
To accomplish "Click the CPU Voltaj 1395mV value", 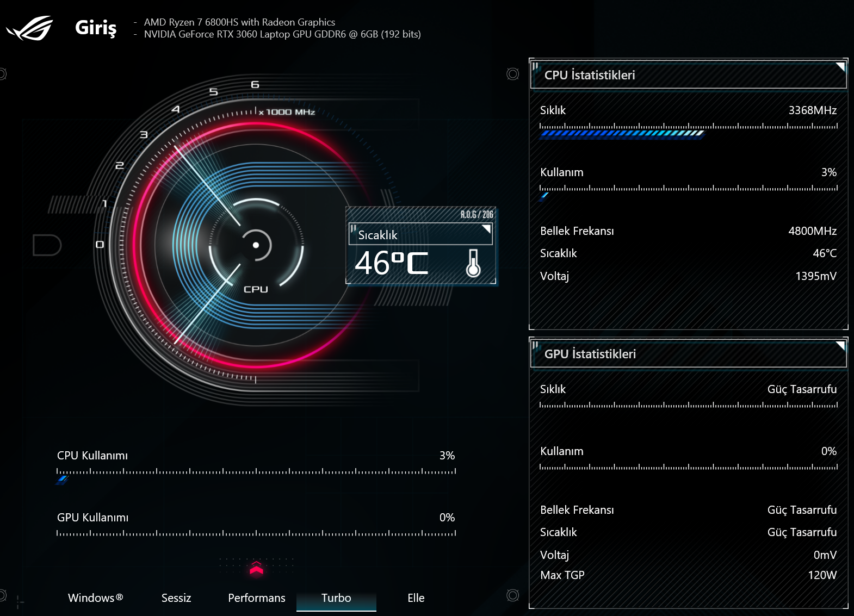I will point(816,276).
